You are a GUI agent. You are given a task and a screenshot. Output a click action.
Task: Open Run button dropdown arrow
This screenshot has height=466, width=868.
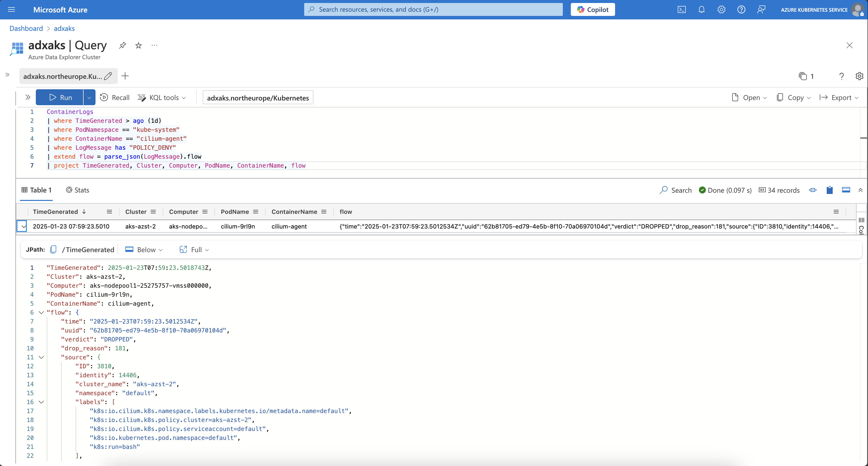(x=89, y=98)
